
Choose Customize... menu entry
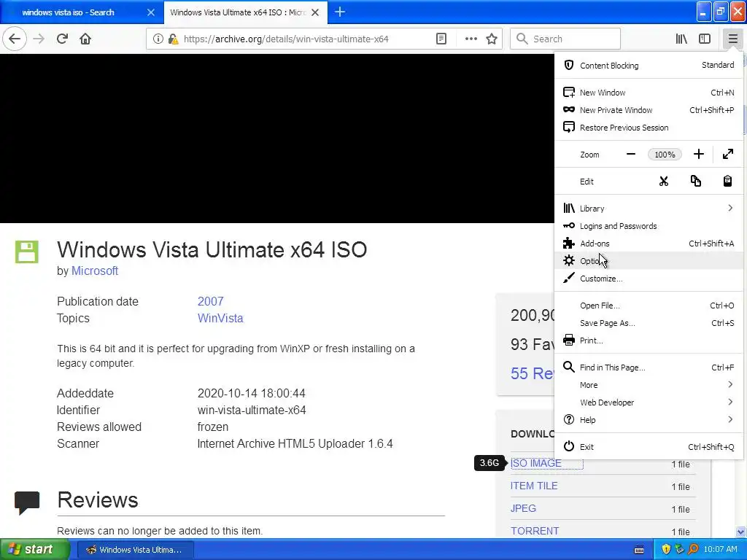649,279
